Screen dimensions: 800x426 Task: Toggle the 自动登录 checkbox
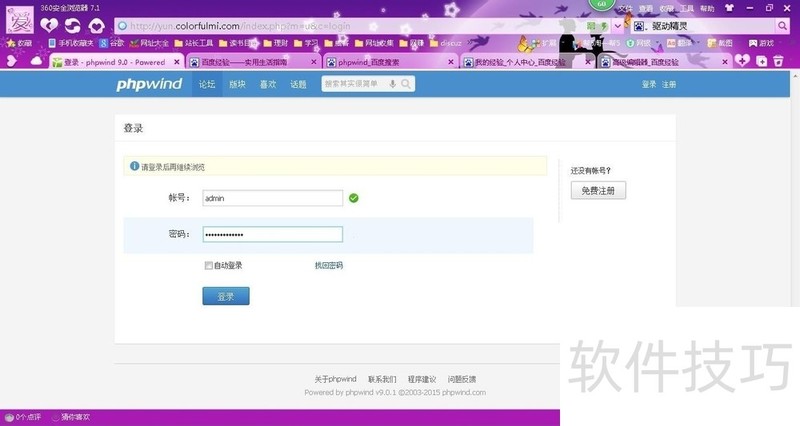[208, 266]
